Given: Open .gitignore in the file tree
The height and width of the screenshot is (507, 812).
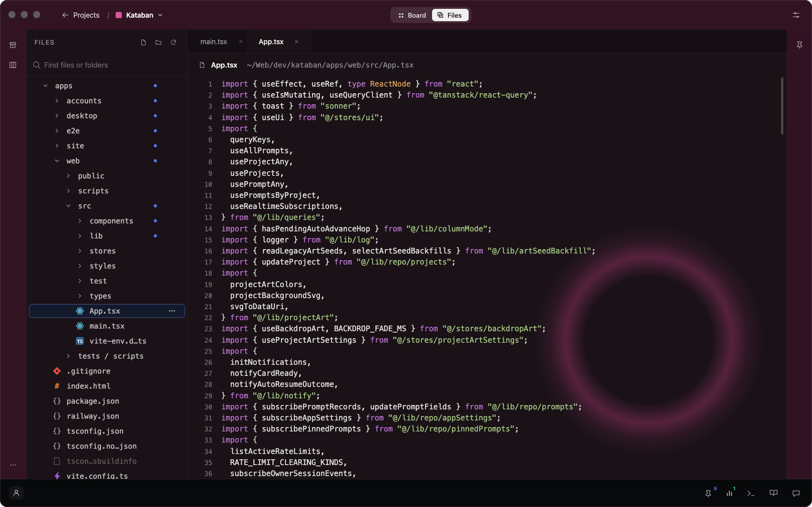Looking at the screenshot, I should (x=107, y=371).
